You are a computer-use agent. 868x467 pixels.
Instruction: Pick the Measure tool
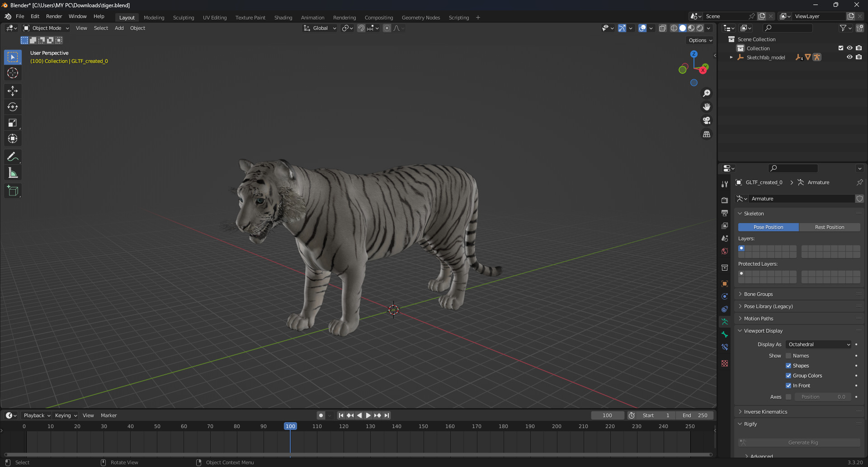pyautogui.click(x=13, y=173)
